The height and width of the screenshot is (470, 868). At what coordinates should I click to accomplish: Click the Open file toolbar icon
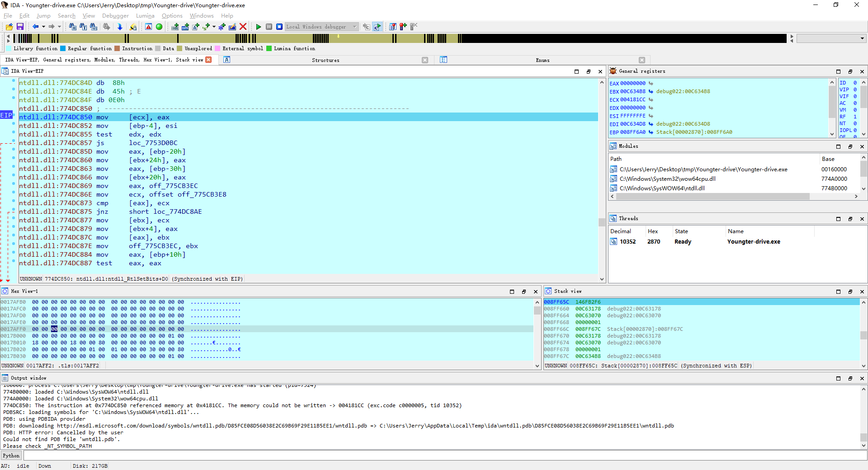[9, 27]
